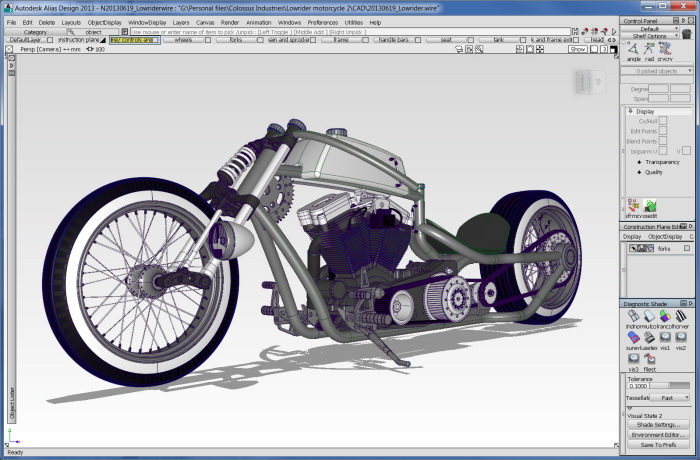
Task: Apply horizontal/vertical stripe shader icon
Action: 680,316
